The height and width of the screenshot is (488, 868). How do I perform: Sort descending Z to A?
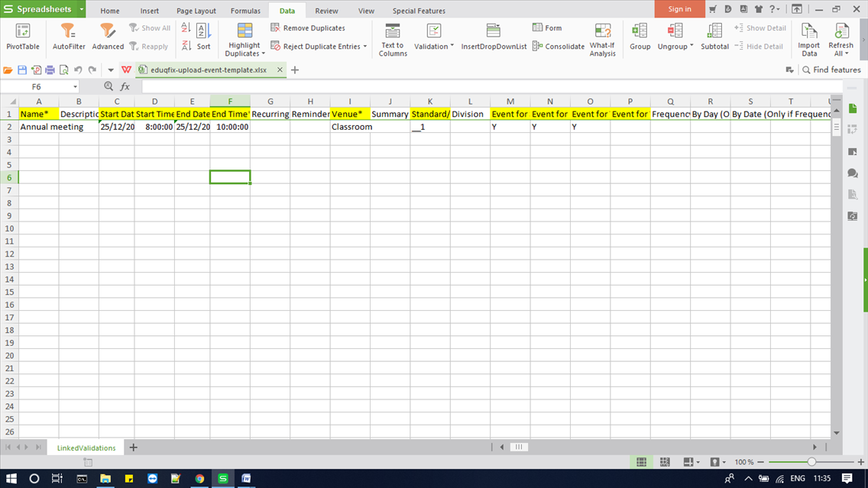coord(186,46)
